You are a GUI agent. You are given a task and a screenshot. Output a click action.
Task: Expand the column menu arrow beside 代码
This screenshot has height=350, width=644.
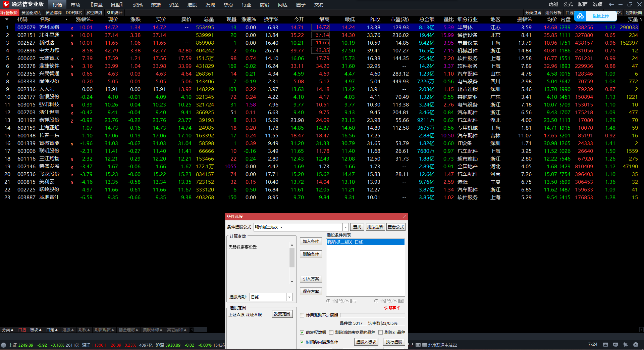7,19
